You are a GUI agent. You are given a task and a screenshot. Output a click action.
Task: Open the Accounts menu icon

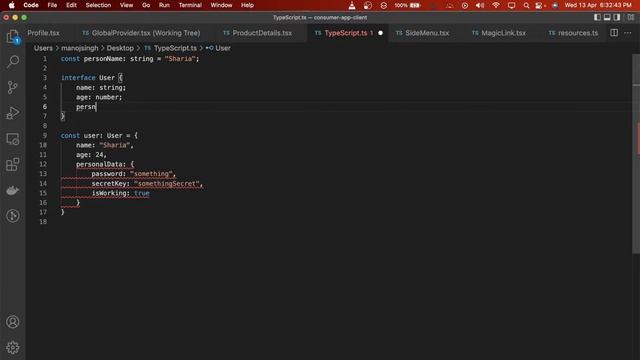pos(13,322)
